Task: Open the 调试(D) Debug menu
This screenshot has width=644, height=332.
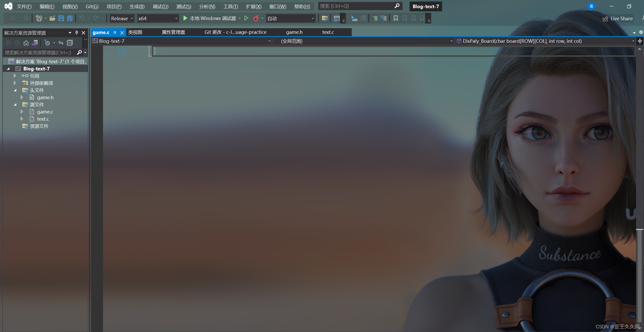Action: click(x=160, y=6)
